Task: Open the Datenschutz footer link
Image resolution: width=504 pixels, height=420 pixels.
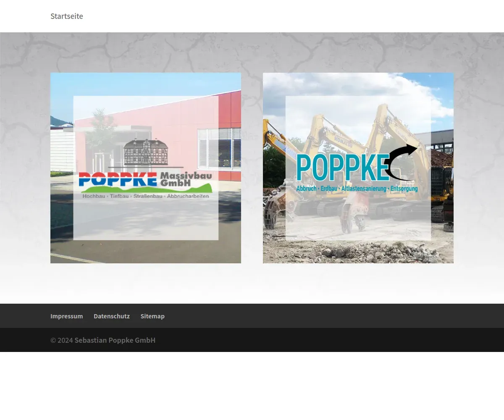Action: [x=112, y=316]
